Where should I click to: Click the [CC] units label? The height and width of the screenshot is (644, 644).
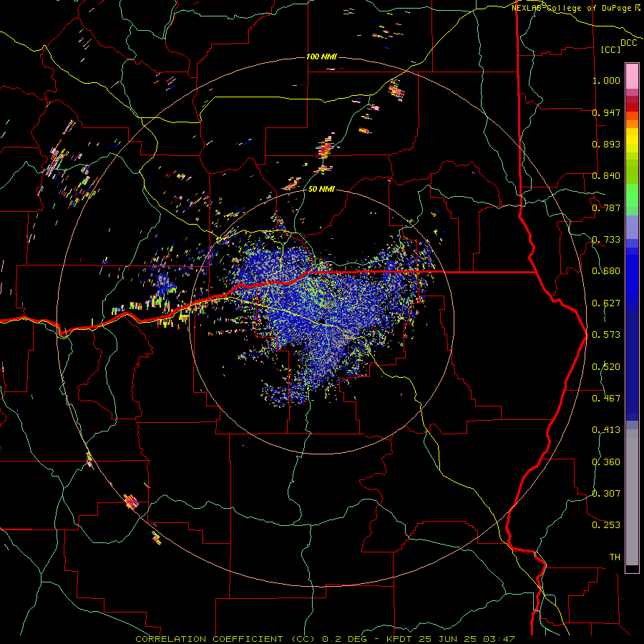(x=611, y=50)
